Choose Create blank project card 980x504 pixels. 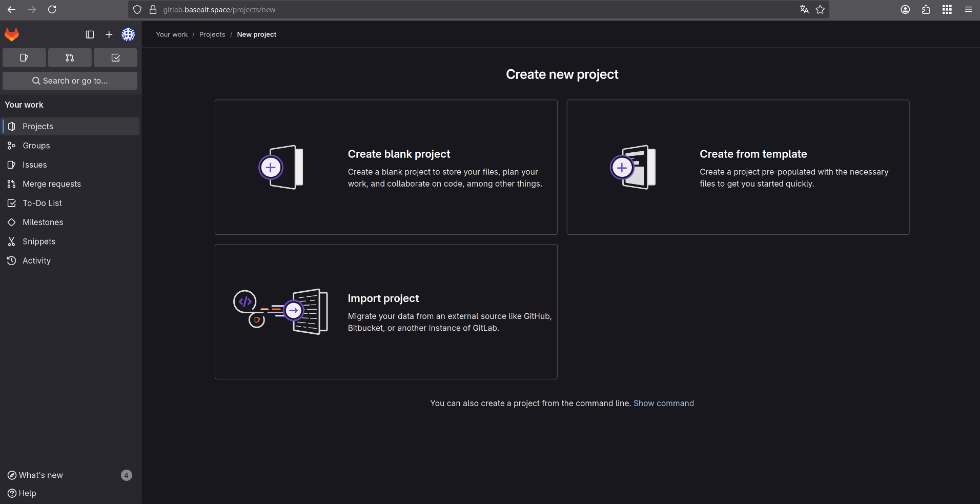coord(386,167)
